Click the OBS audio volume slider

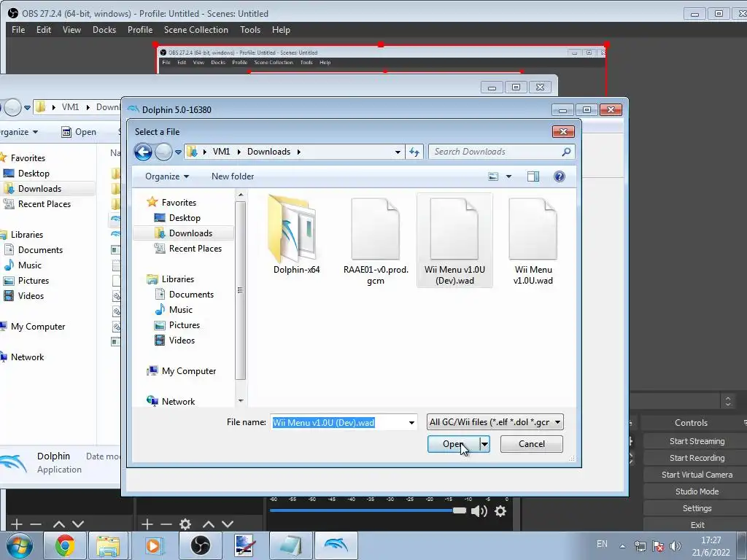(368, 510)
